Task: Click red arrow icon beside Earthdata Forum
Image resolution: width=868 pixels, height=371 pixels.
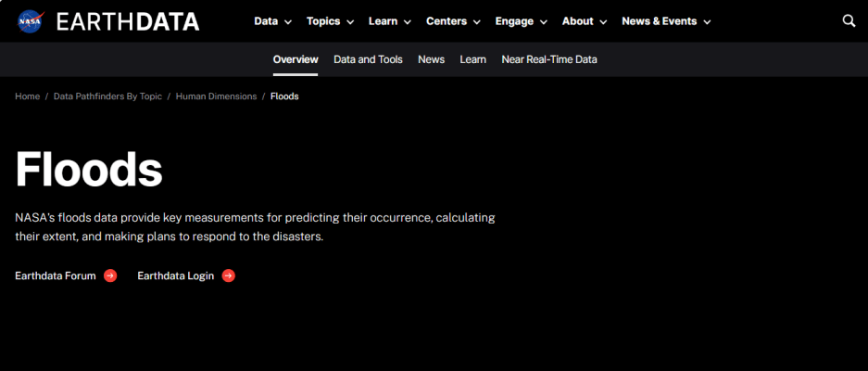Action: pos(110,275)
